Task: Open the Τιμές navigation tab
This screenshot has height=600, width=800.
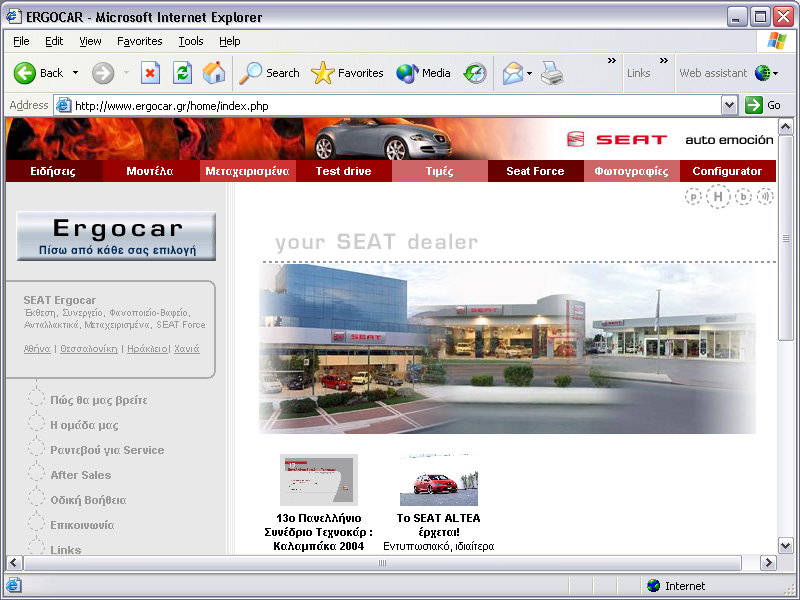Action: click(x=440, y=171)
